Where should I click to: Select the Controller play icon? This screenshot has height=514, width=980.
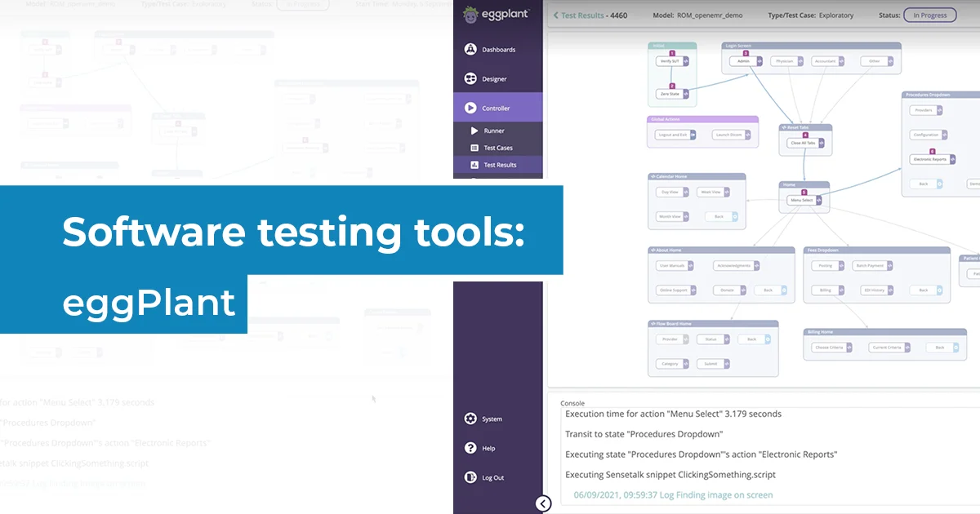(470, 108)
